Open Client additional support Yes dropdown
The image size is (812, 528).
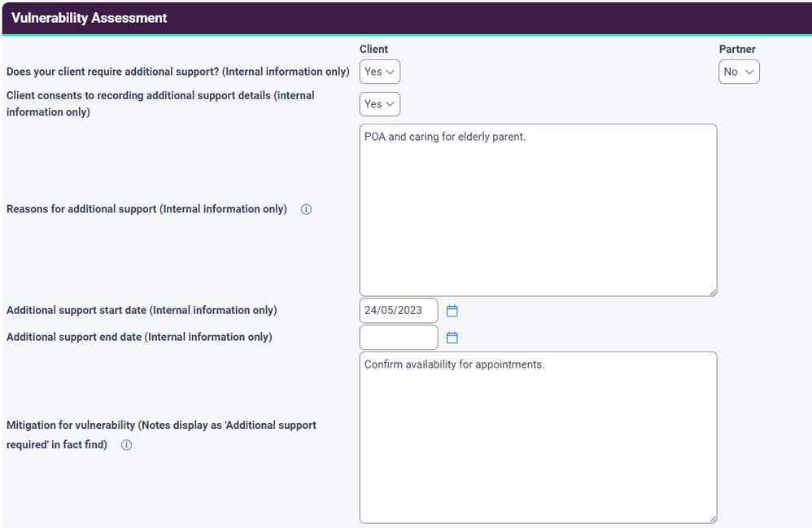coord(380,72)
